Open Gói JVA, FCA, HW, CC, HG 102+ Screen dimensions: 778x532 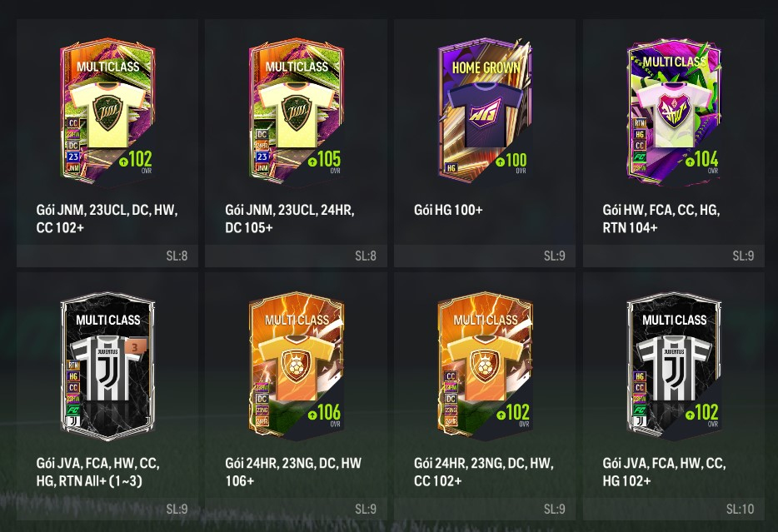(x=664, y=472)
